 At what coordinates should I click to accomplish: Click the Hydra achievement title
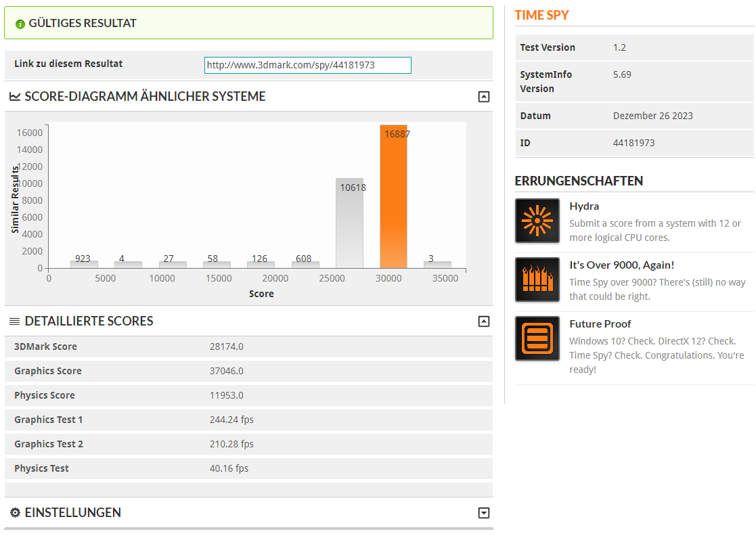point(584,206)
